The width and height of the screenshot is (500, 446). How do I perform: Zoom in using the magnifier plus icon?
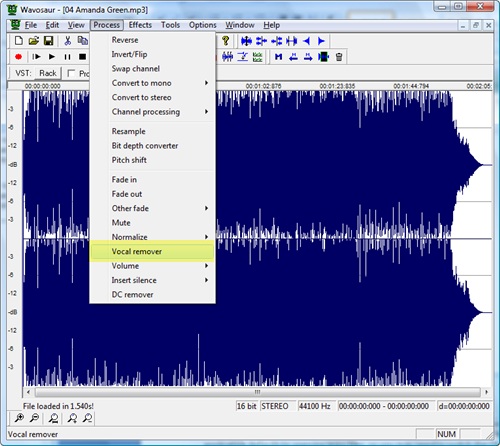tap(19, 418)
